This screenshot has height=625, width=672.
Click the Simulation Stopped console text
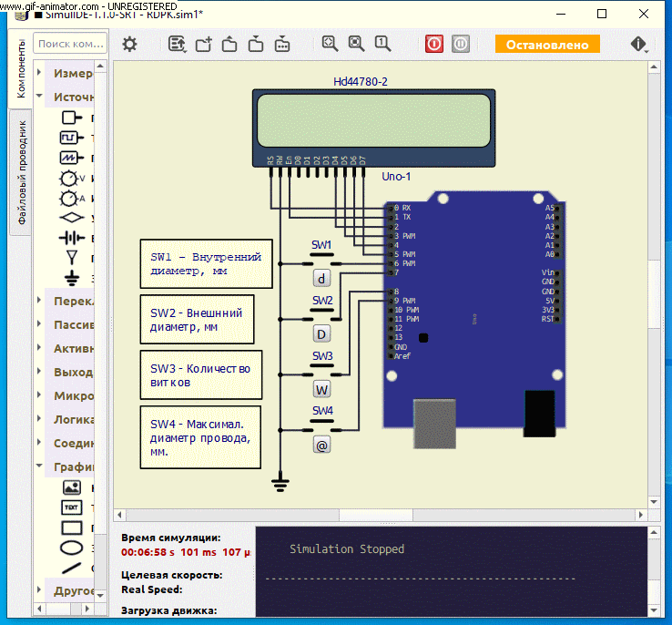pos(347,549)
